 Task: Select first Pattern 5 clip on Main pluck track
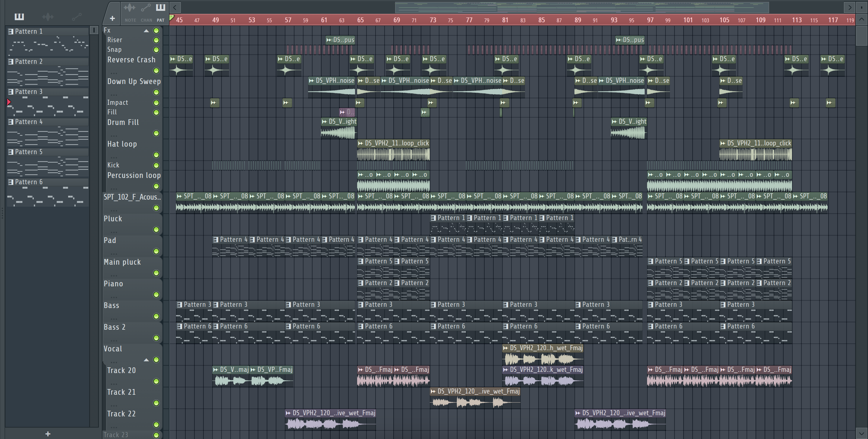pyautogui.click(x=375, y=268)
